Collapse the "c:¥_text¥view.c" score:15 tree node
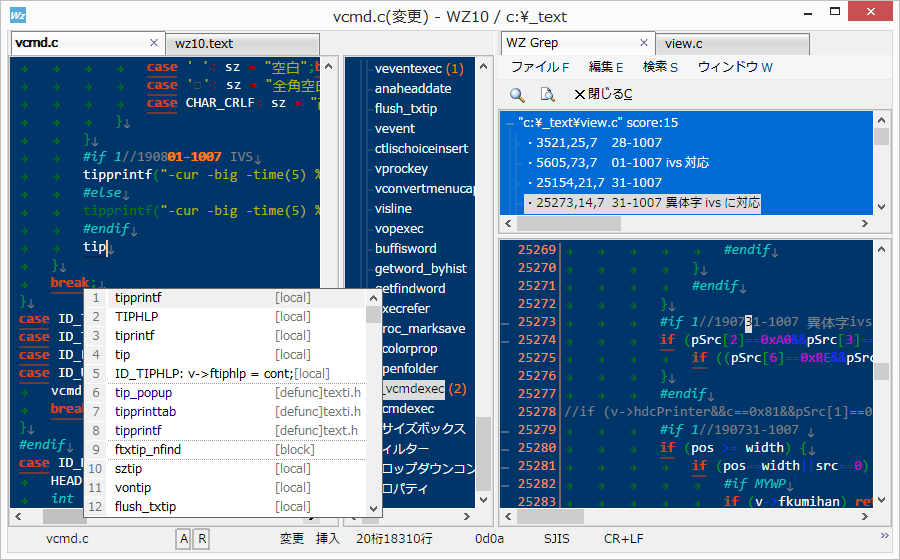Screen dimensions: 900x560 (510, 123)
